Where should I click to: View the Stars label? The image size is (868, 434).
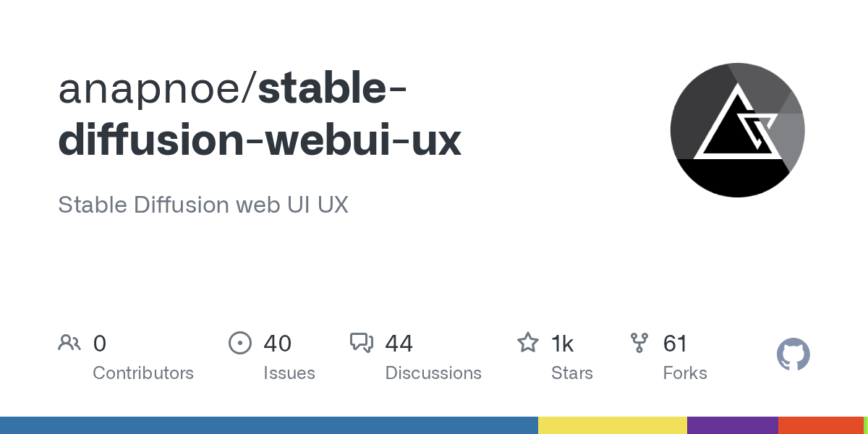(x=572, y=373)
